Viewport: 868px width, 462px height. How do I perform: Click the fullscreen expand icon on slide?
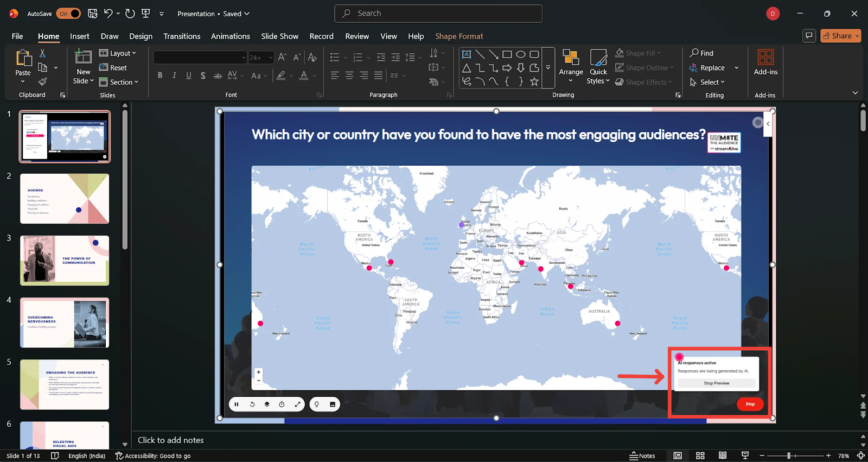click(x=297, y=404)
